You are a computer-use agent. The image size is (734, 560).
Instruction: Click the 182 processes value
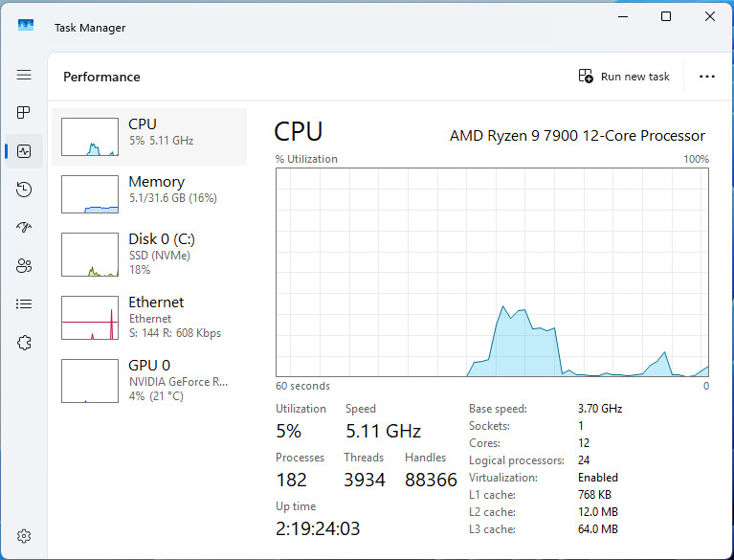(x=292, y=480)
